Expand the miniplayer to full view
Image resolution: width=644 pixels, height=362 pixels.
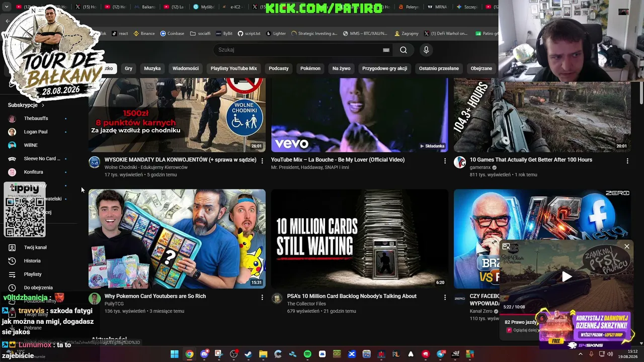506,246
